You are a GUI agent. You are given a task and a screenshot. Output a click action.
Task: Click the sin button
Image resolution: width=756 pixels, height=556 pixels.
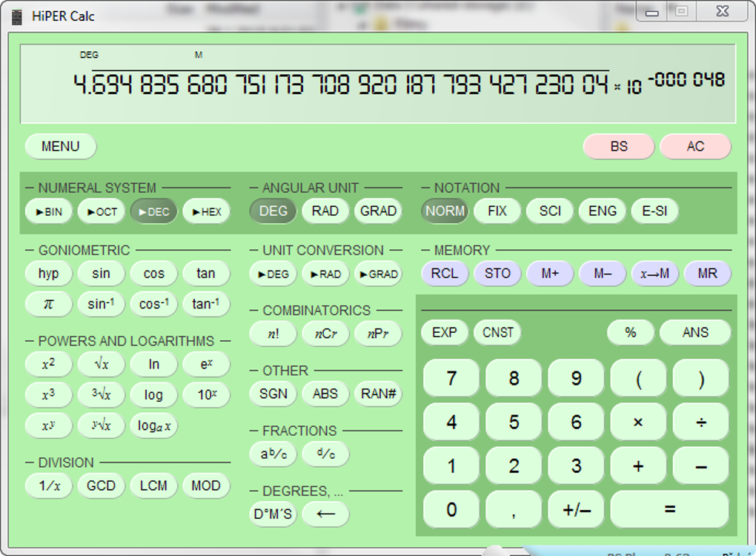tap(102, 274)
